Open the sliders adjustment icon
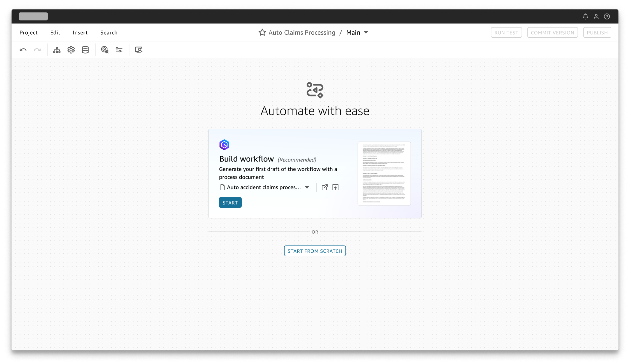The width and height of the screenshot is (630, 364). point(119,50)
